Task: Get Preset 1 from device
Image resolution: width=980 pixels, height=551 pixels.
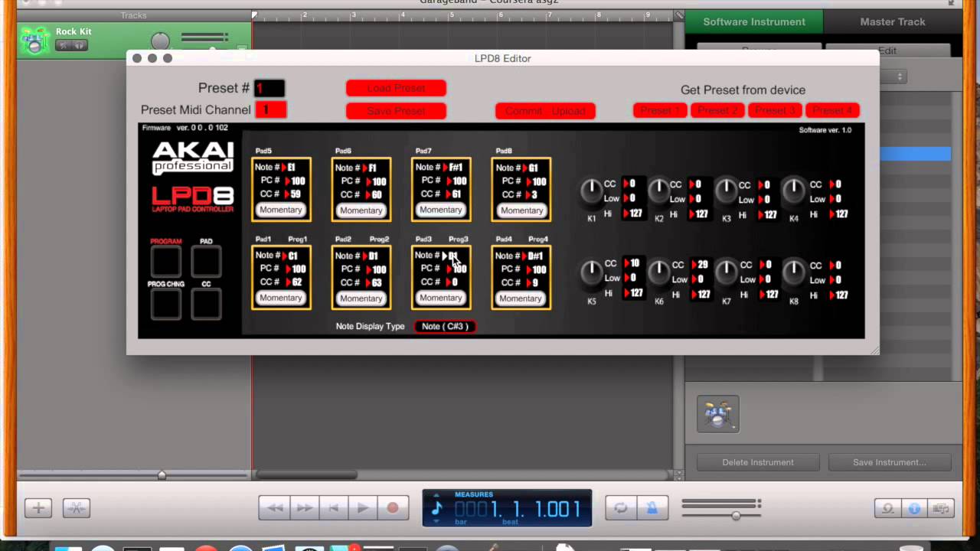Action: pos(660,110)
